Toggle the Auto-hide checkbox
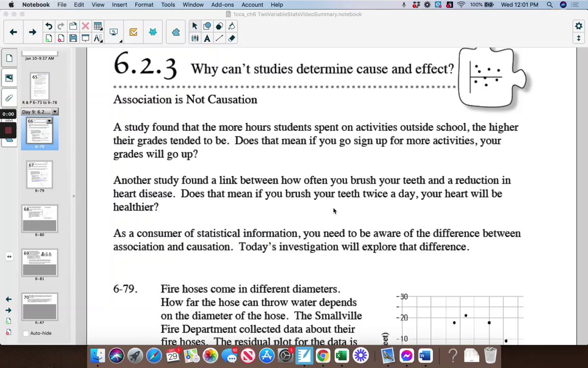The image size is (588, 368). click(x=26, y=333)
